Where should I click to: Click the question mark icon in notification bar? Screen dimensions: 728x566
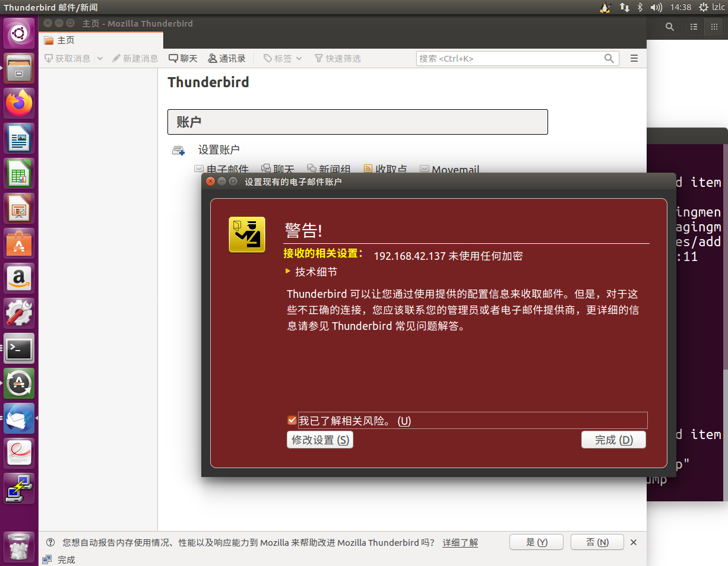pyautogui.click(x=50, y=542)
